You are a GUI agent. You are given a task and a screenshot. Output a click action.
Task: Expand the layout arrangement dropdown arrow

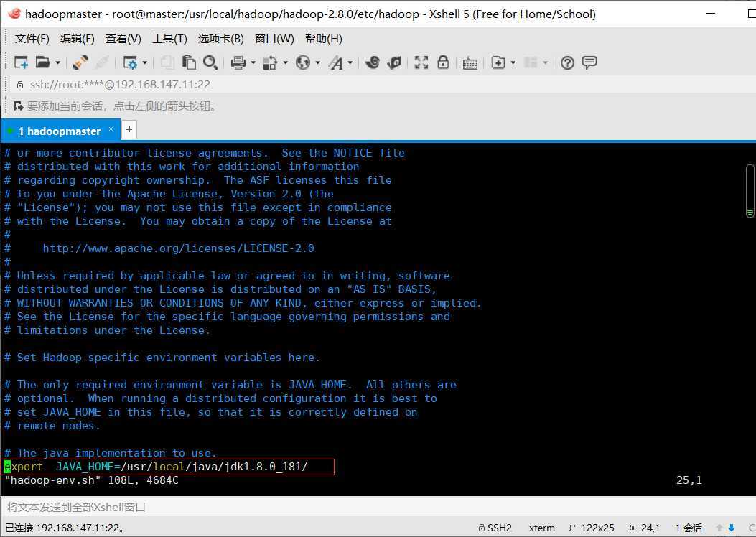click(x=546, y=62)
